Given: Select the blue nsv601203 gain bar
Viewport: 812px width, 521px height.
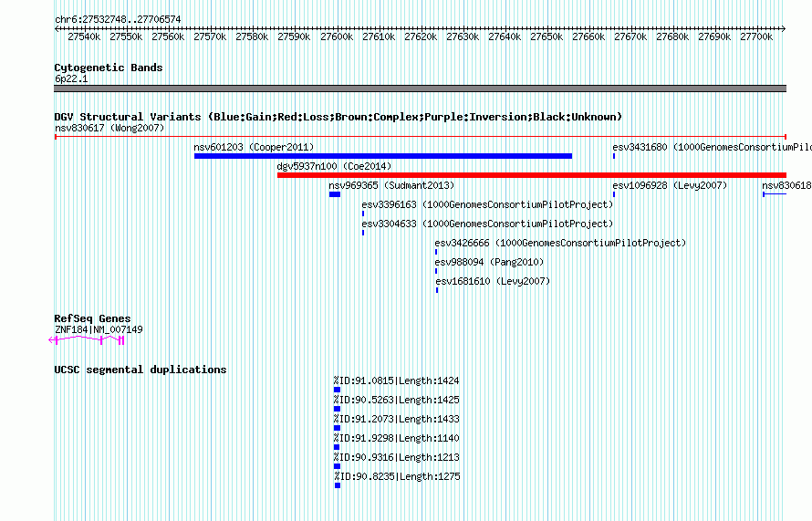Looking at the screenshot, I should (x=383, y=156).
